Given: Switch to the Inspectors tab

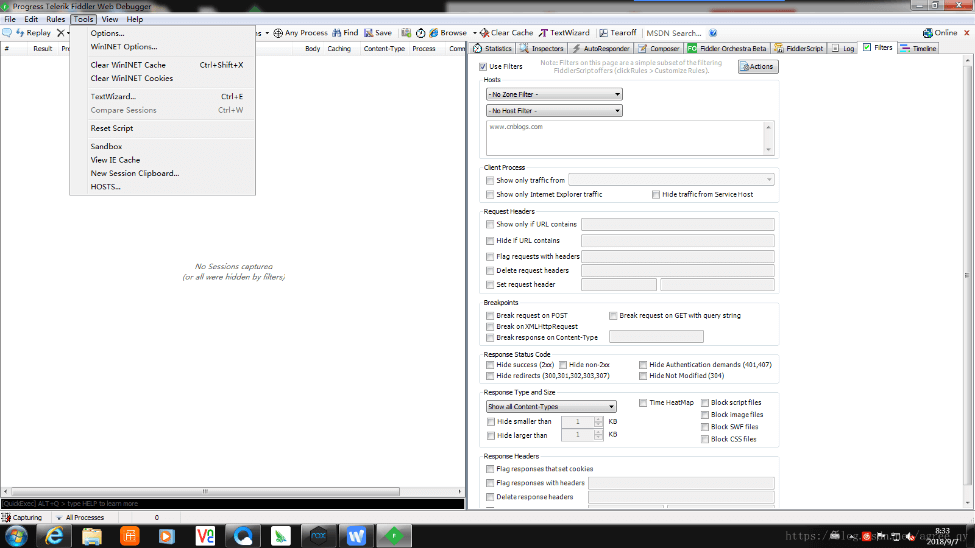Looking at the screenshot, I should pyautogui.click(x=542, y=49).
